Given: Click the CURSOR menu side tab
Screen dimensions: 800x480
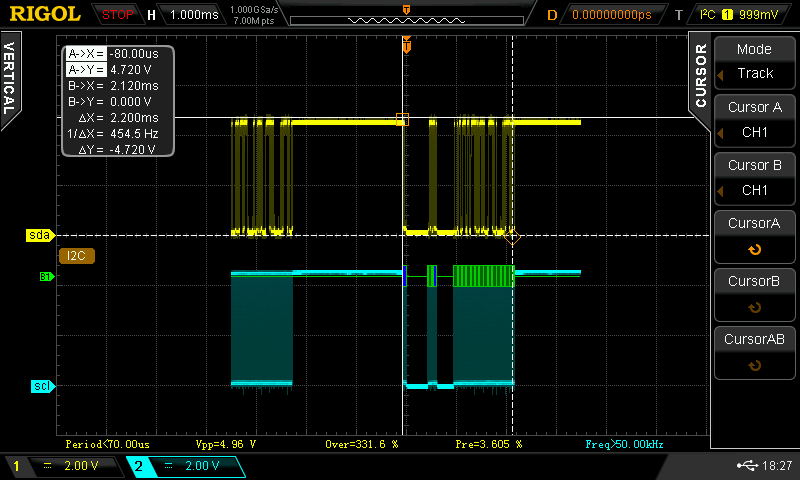Looking at the screenshot, I should coord(701,75).
